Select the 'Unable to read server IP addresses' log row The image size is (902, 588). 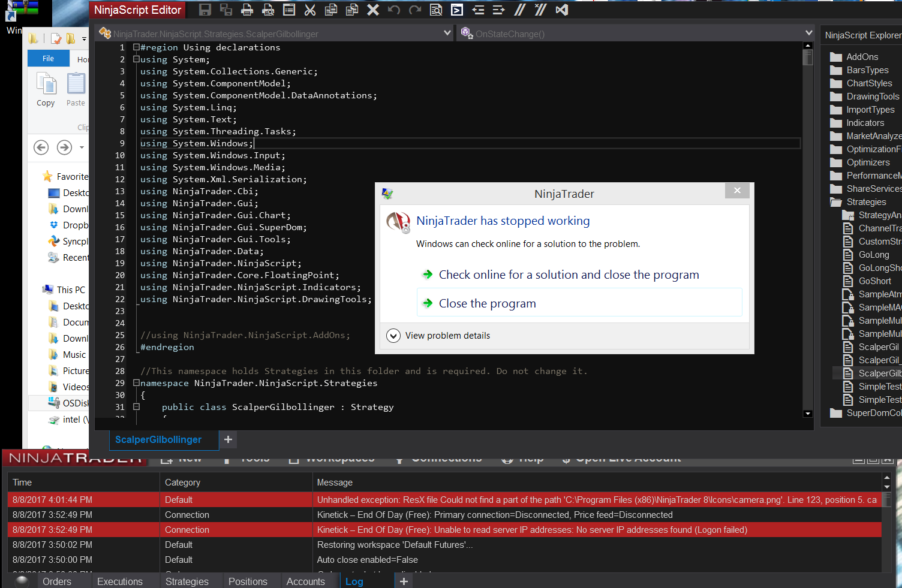(444, 530)
